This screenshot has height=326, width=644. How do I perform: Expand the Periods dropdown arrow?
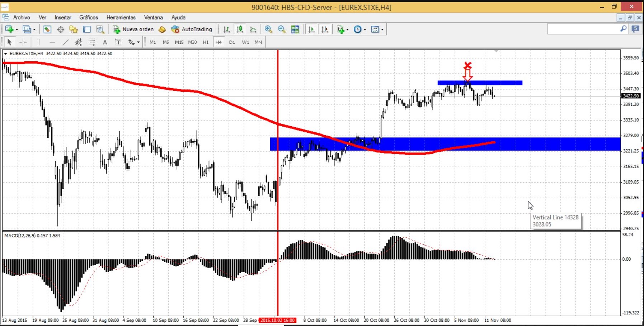tap(365, 29)
